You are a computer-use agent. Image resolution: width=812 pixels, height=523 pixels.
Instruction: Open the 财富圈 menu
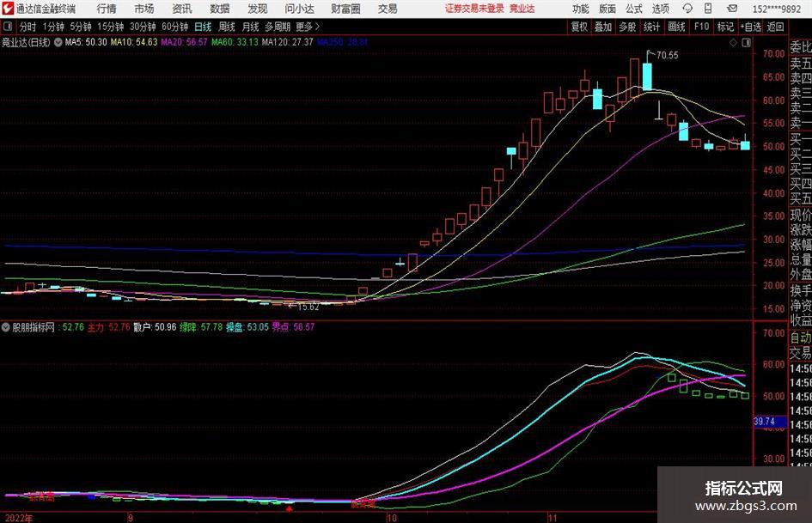click(345, 9)
